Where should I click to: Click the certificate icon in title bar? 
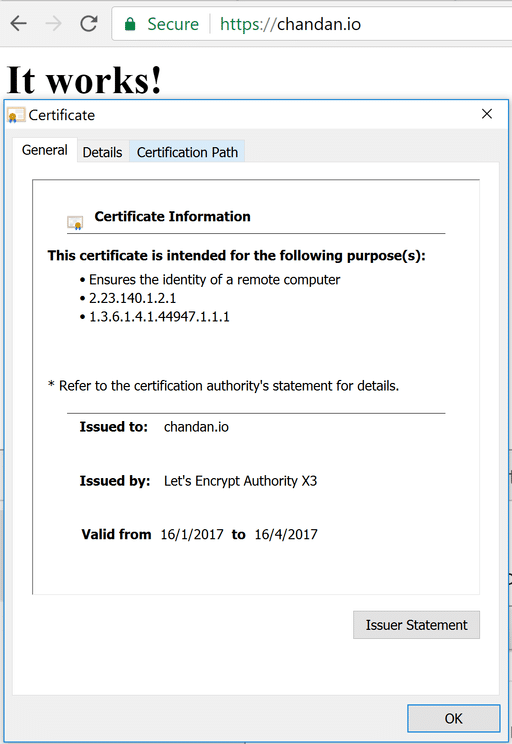click(16, 115)
